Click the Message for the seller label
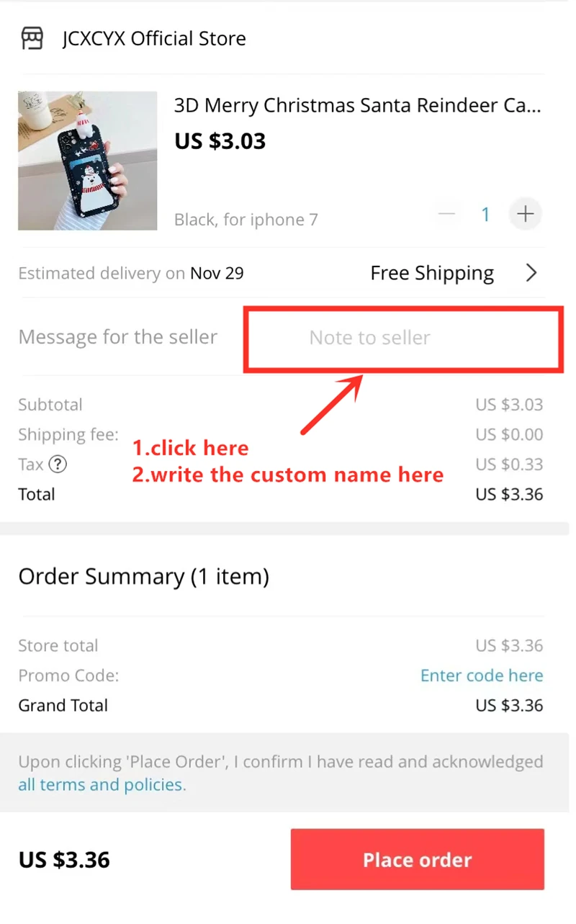This screenshot has height=924, width=576. (x=118, y=337)
